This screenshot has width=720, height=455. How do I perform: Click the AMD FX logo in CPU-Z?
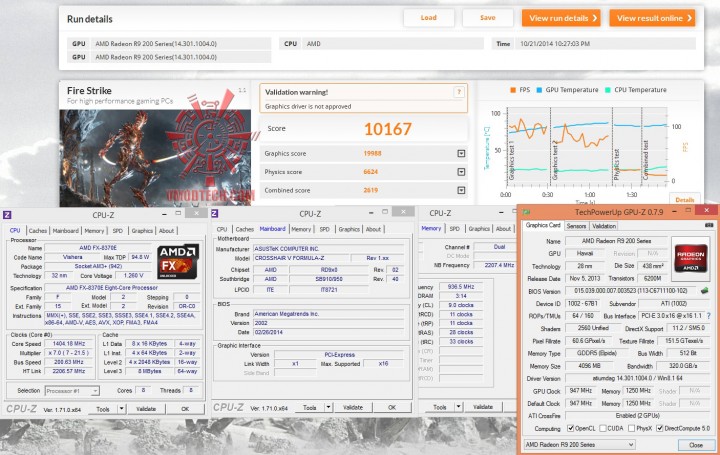178,262
